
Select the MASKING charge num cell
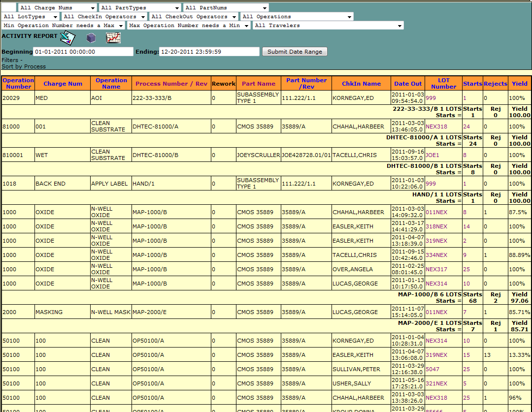click(63, 312)
